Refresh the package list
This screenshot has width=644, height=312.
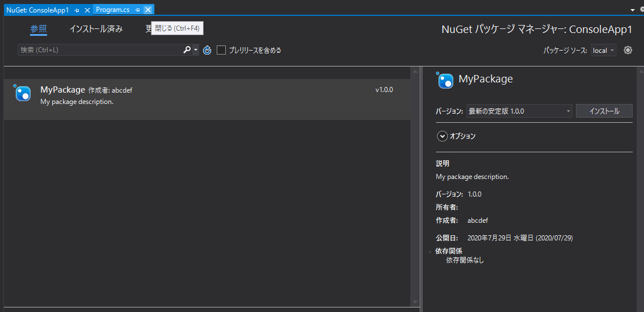pos(208,50)
